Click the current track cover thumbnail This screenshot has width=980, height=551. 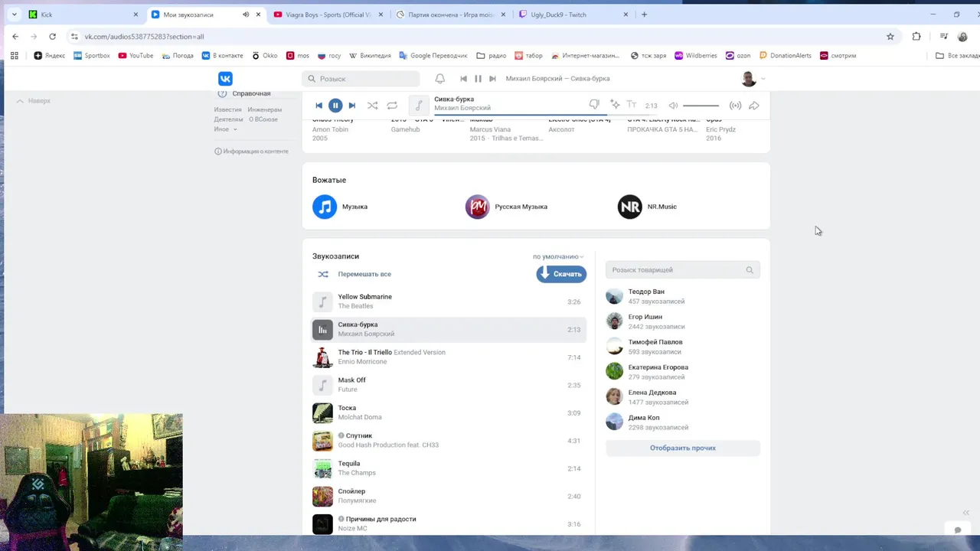419,106
